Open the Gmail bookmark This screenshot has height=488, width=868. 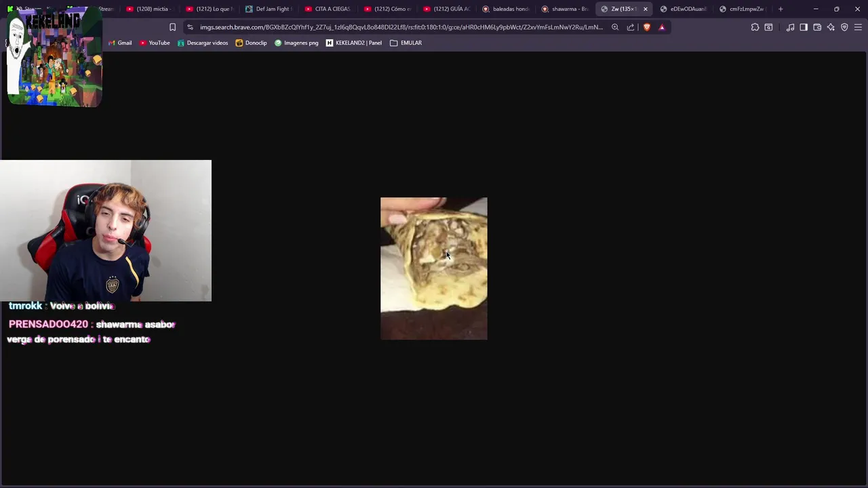point(120,43)
